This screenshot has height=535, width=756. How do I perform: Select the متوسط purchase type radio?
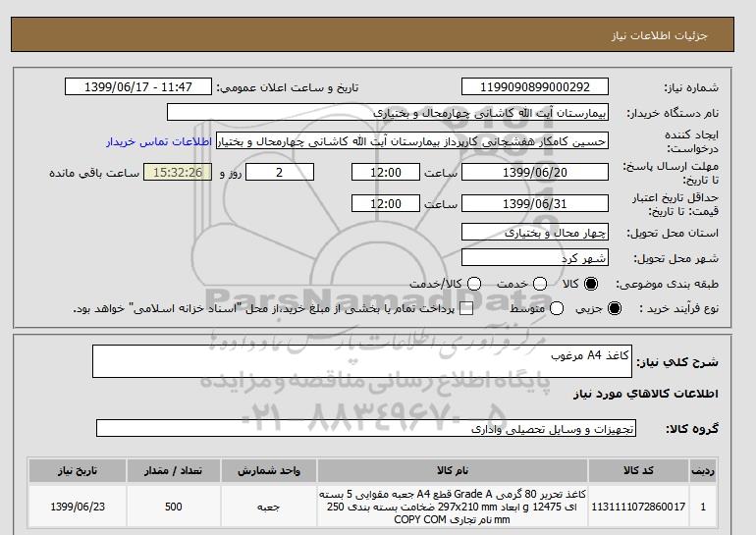[557, 308]
